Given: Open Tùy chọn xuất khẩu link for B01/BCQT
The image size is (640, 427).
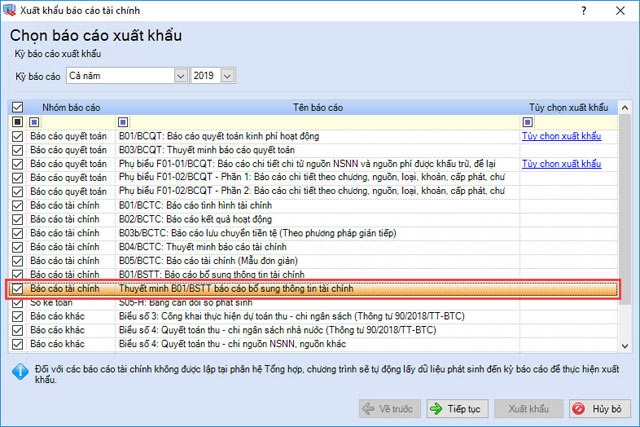Looking at the screenshot, I should 561,136.
